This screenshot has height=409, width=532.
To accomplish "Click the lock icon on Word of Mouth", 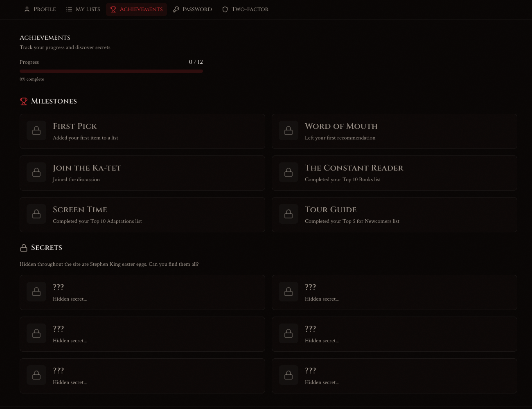I will (289, 130).
